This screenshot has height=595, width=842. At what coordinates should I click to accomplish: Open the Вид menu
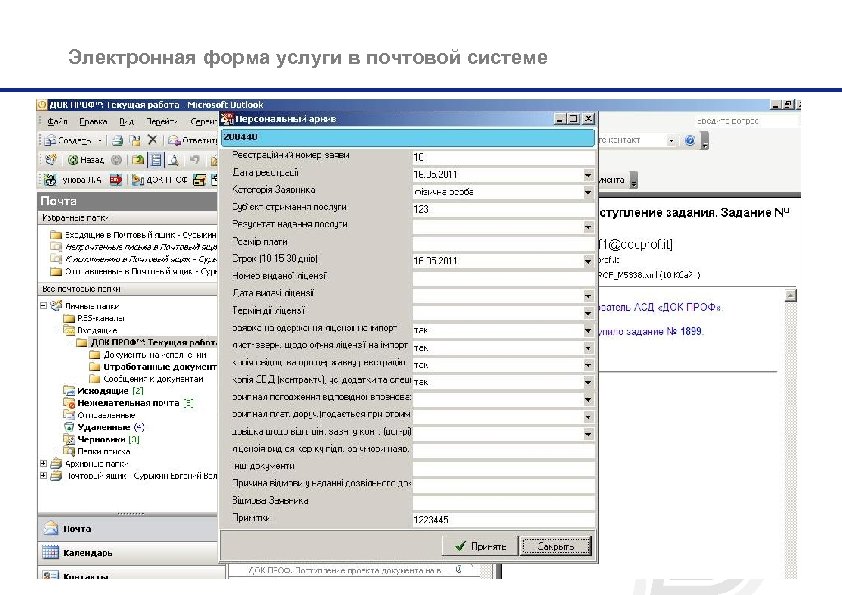tap(127, 121)
